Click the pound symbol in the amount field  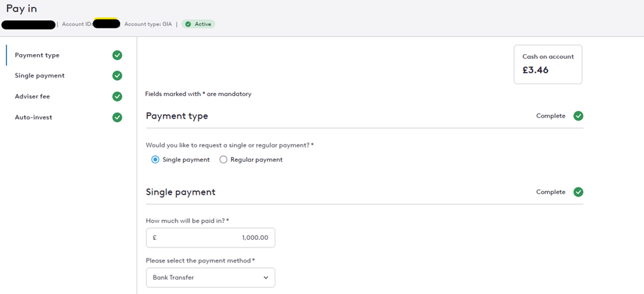click(x=155, y=238)
